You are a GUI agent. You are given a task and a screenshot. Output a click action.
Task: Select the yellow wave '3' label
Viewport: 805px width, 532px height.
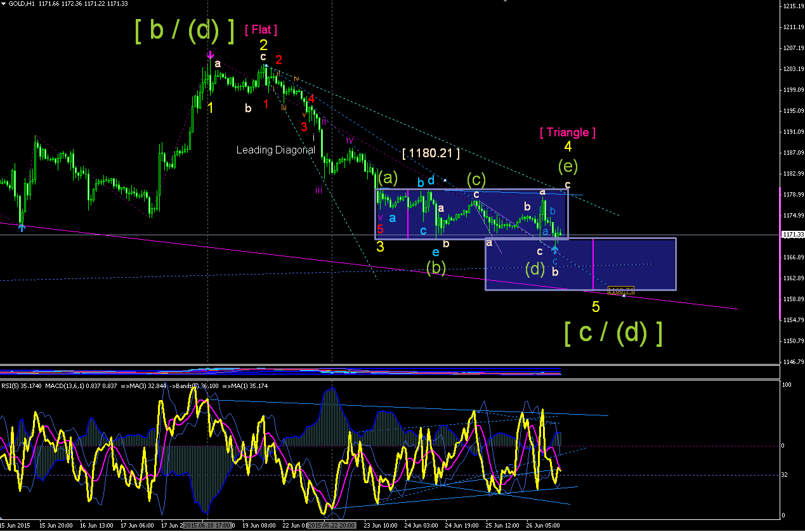point(379,247)
